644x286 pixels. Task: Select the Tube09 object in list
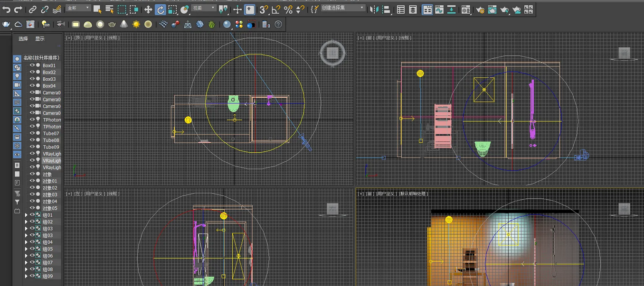(51, 147)
